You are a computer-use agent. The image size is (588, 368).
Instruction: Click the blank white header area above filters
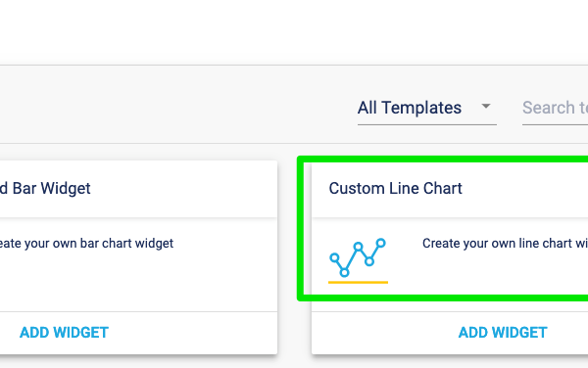(x=294, y=32)
